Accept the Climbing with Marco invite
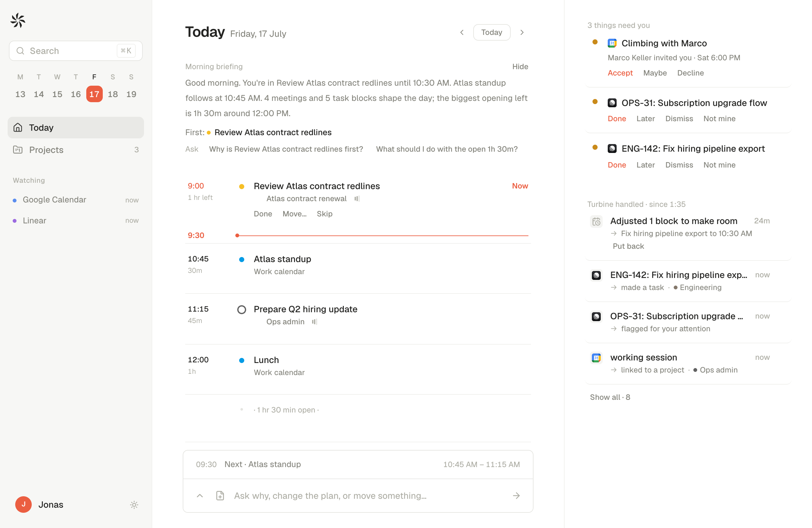This screenshot has height=528, width=812. tap(620, 73)
